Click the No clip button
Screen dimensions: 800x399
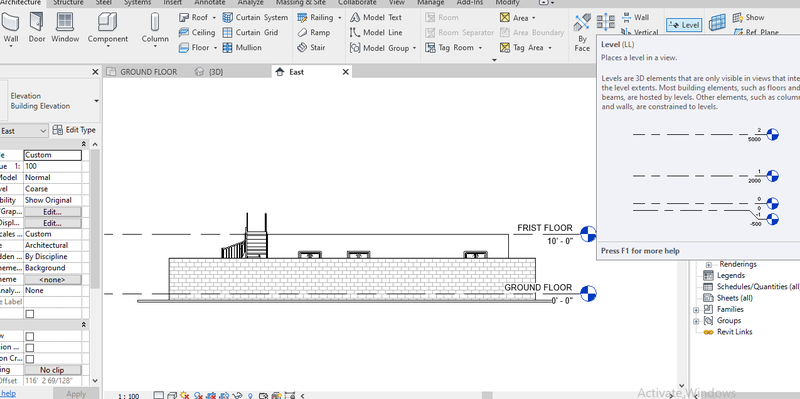52,370
